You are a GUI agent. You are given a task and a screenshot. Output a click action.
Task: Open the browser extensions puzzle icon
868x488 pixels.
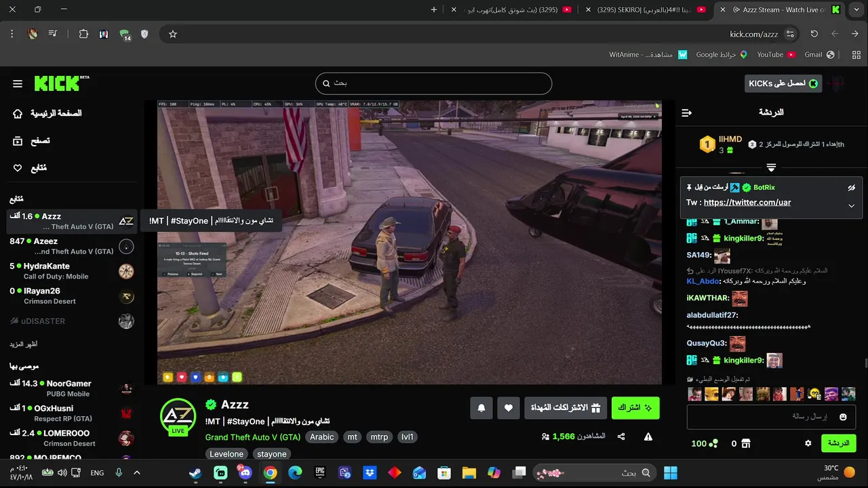(83, 34)
